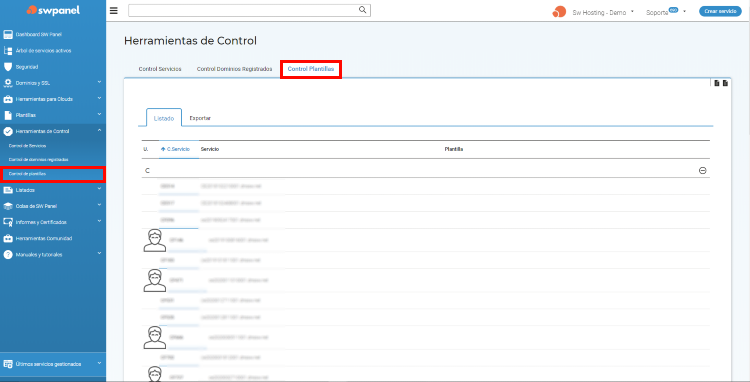This screenshot has width=750, height=382.
Task: Open the Sw Hosting - Demo dropdown
Action: [603, 12]
